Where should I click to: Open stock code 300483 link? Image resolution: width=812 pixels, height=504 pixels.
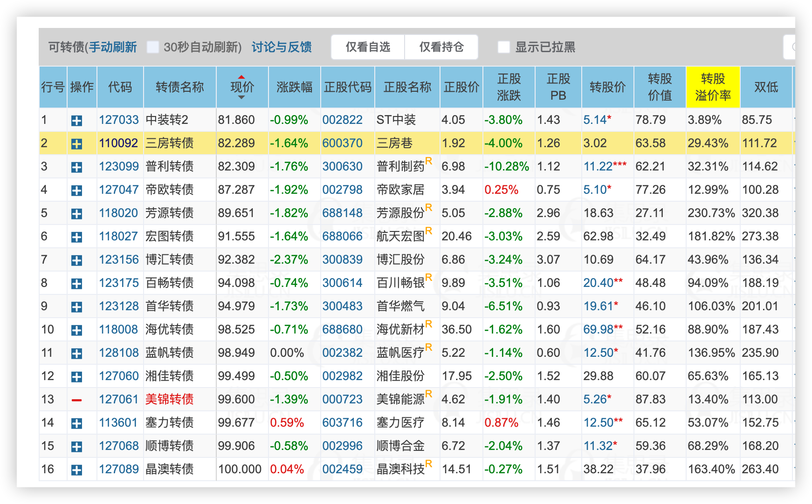pyautogui.click(x=342, y=306)
